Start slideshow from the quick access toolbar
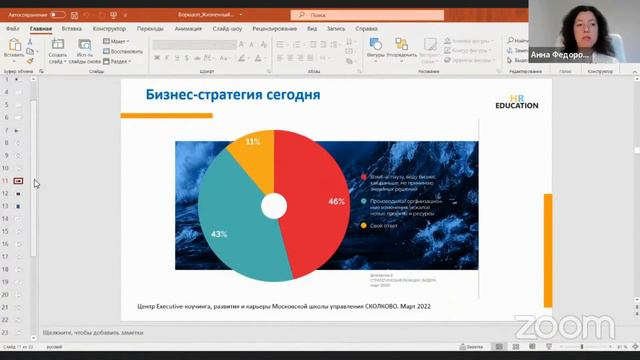This screenshot has height=360, width=640. [x=113, y=15]
